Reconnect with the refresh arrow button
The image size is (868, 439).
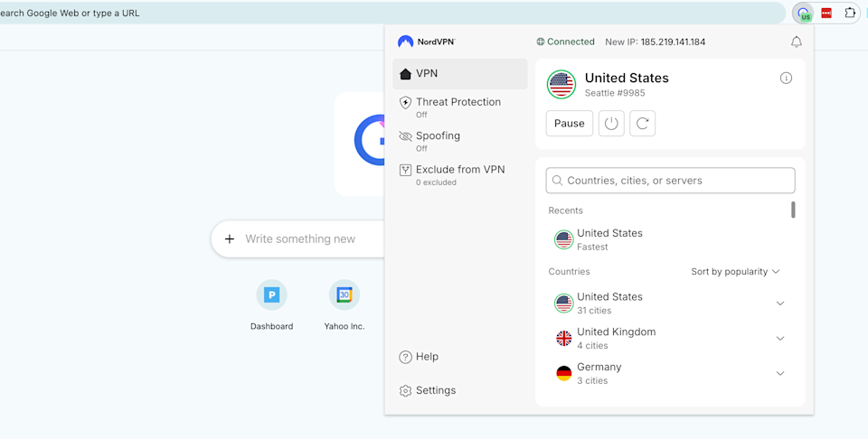tap(642, 123)
